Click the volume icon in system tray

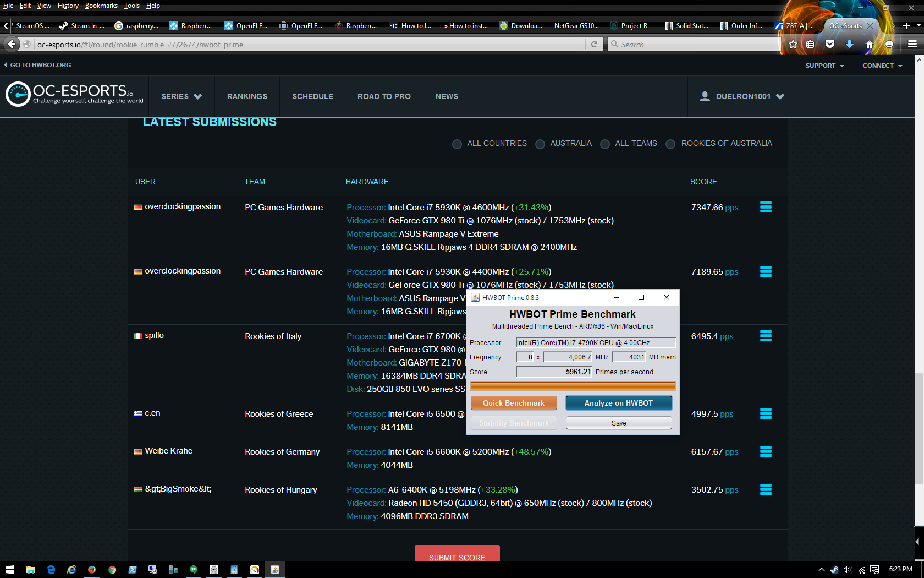(x=848, y=570)
